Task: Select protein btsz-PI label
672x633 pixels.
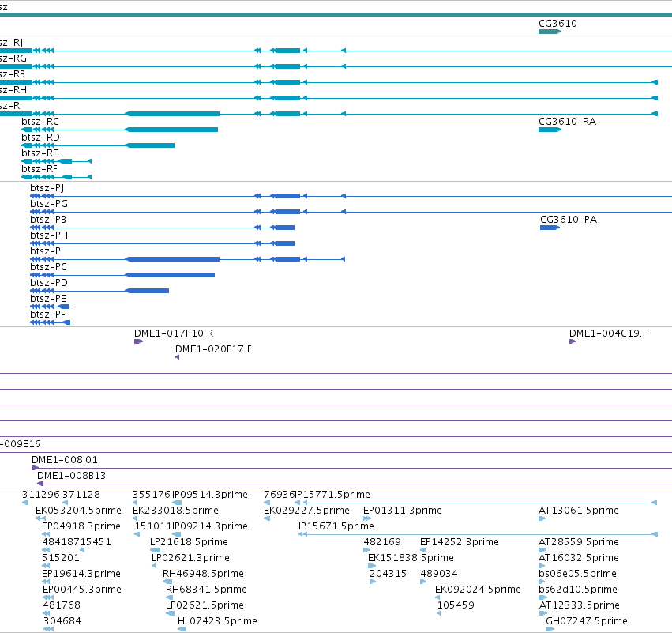Action: click(47, 251)
